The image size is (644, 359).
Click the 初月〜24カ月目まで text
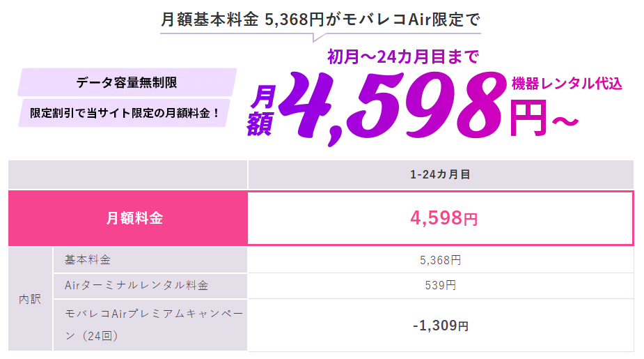pos(403,56)
